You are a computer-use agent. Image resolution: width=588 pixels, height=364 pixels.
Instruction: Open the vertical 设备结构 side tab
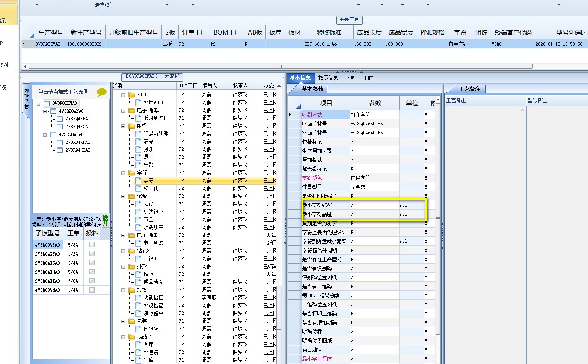click(26, 99)
